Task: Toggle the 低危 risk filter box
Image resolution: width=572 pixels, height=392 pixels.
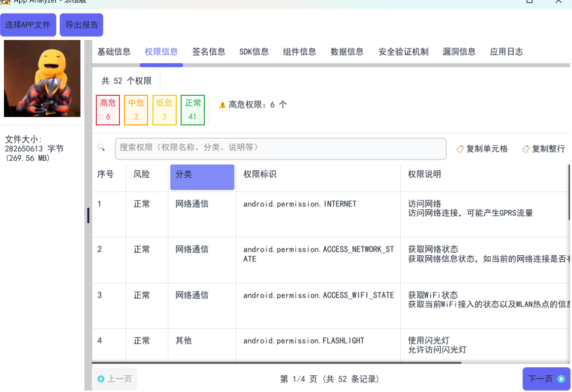Action: point(164,110)
